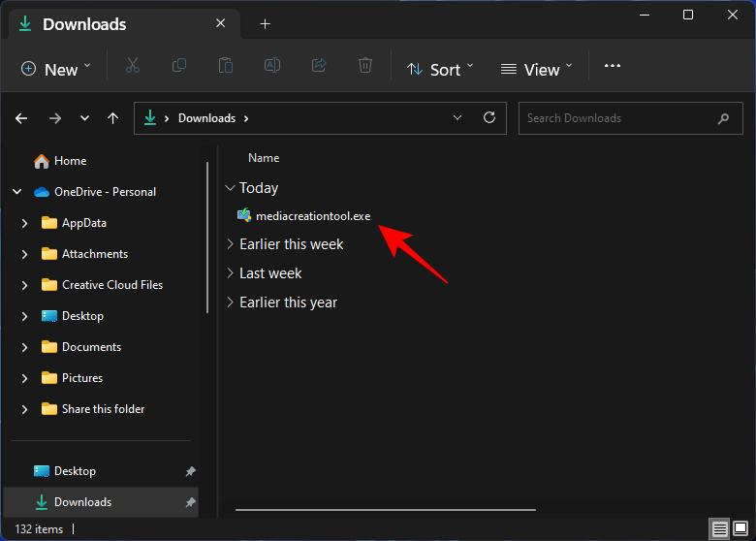Switch to details view layout icon
The height and width of the screenshot is (541, 756).
tap(720, 529)
